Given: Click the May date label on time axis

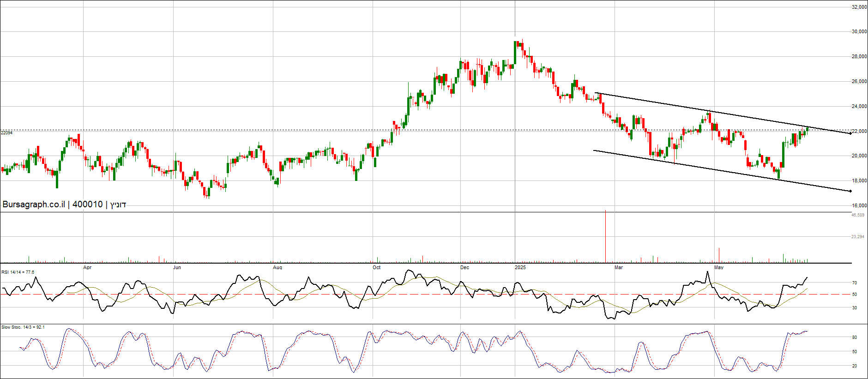Looking at the screenshot, I should (x=719, y=267).
